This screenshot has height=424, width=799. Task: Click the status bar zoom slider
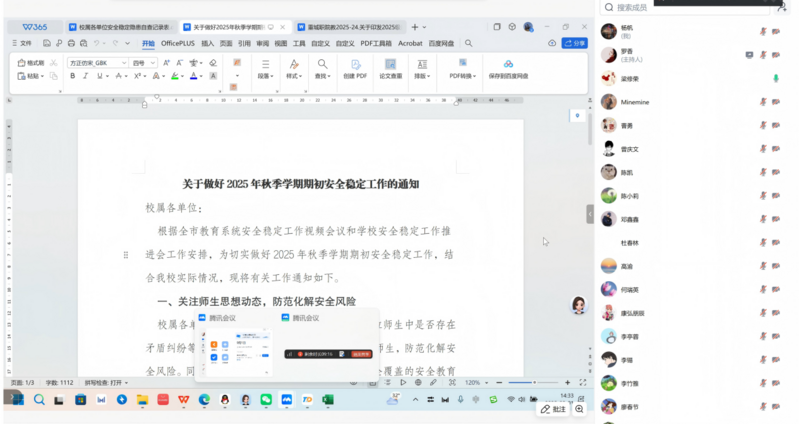[x=533, y=382]
